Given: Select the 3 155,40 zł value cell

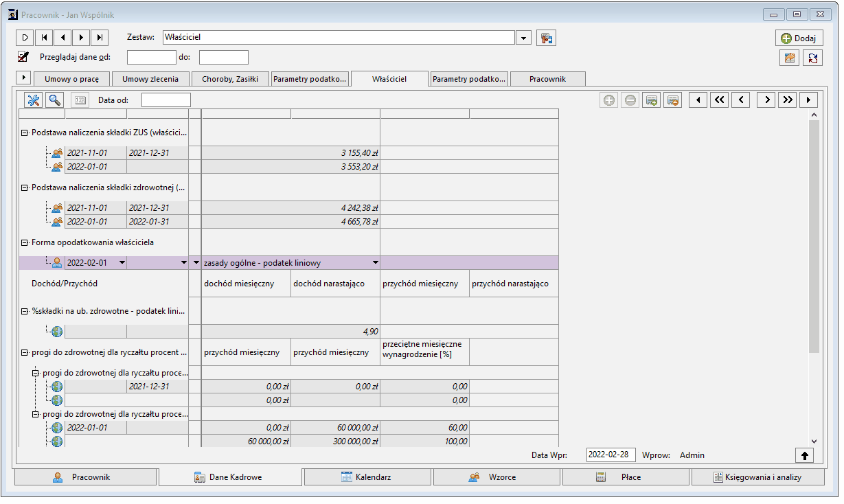Looking at the screenshot, I should click(x=290, y=152).
